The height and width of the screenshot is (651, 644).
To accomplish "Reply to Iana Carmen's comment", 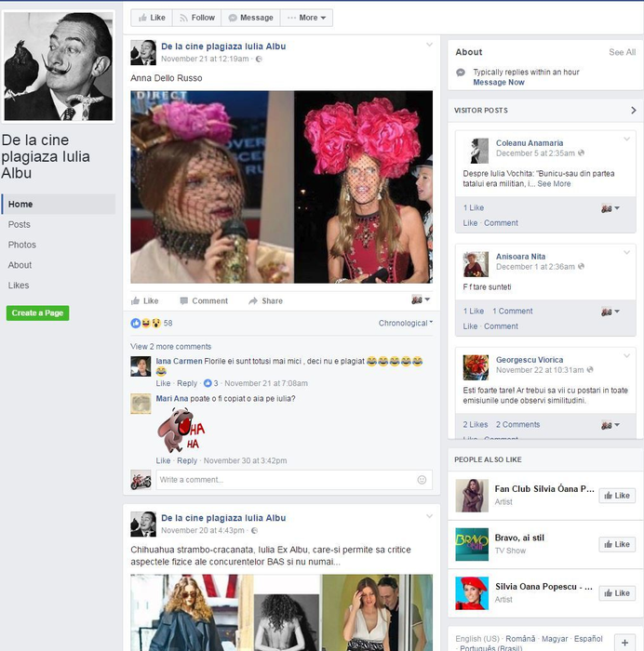I will (x=187, y=383).
